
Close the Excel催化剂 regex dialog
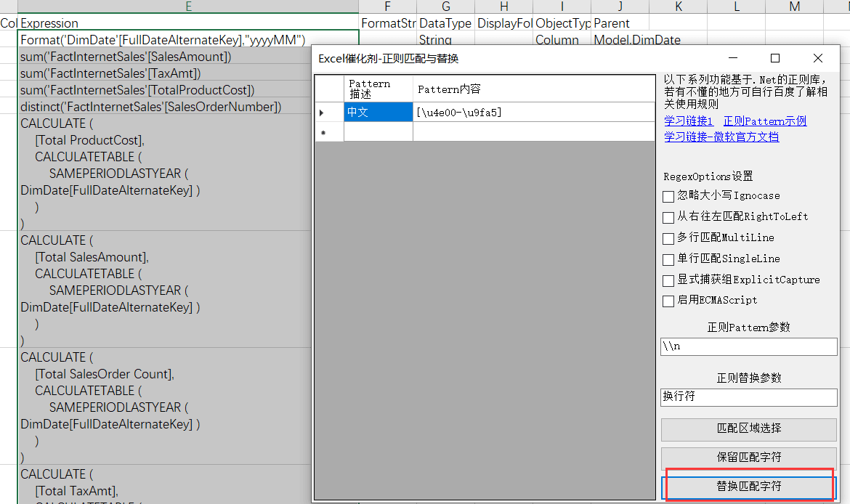(818, 58)
